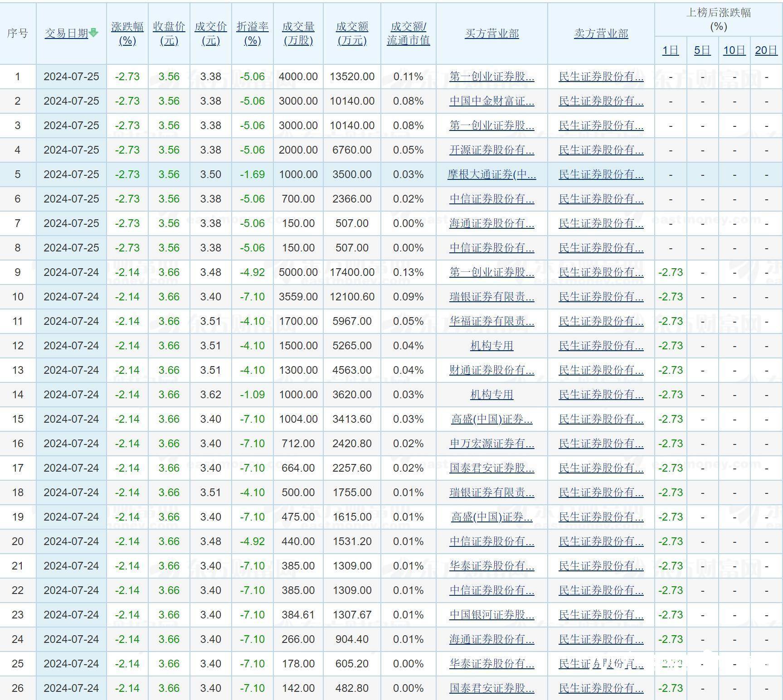Open seller 民生证券股份有... in row 14
This screenshot has height=700, width=783.
tap(601, 395)
